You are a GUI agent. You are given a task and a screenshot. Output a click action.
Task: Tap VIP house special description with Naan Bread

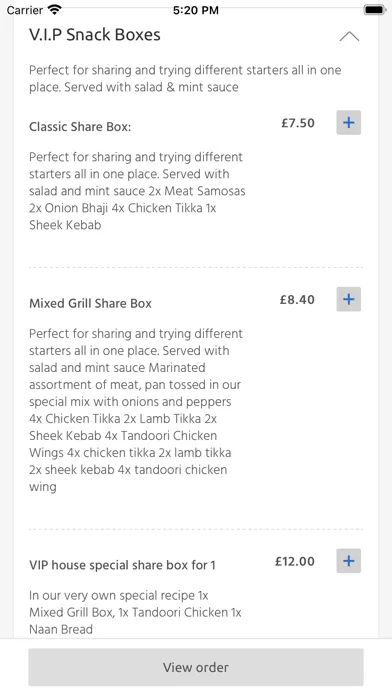point(135,612)
